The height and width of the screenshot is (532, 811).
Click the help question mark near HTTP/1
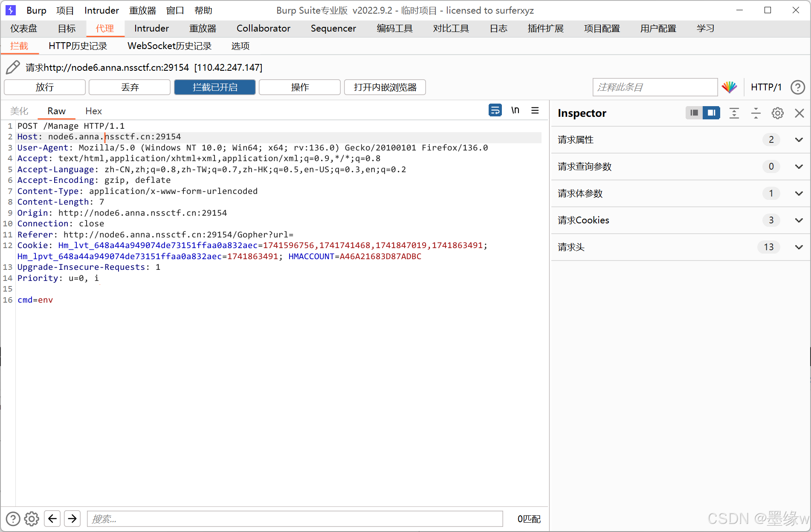coord(797,87)
